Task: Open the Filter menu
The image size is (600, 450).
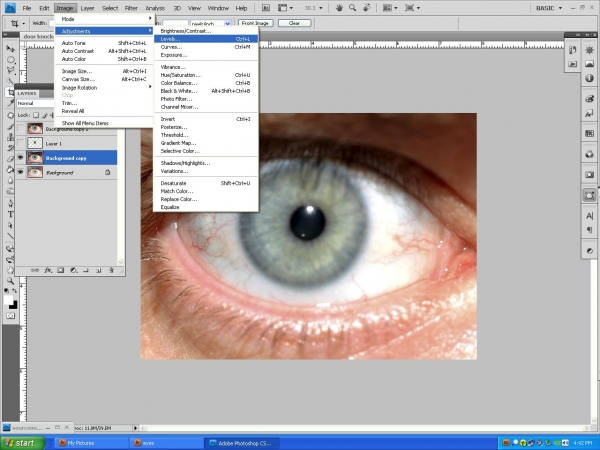Action: click(131, 8)
